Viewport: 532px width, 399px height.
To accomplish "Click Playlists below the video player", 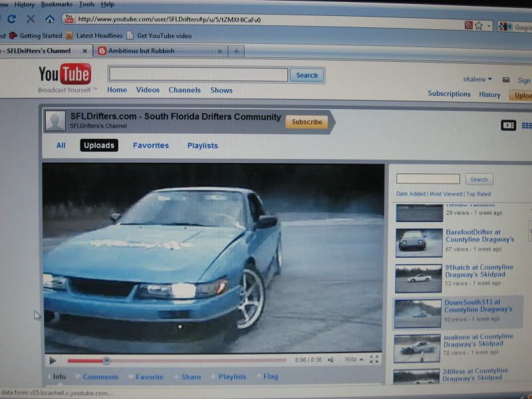I will pyautogui.click(x=232, y=377).
